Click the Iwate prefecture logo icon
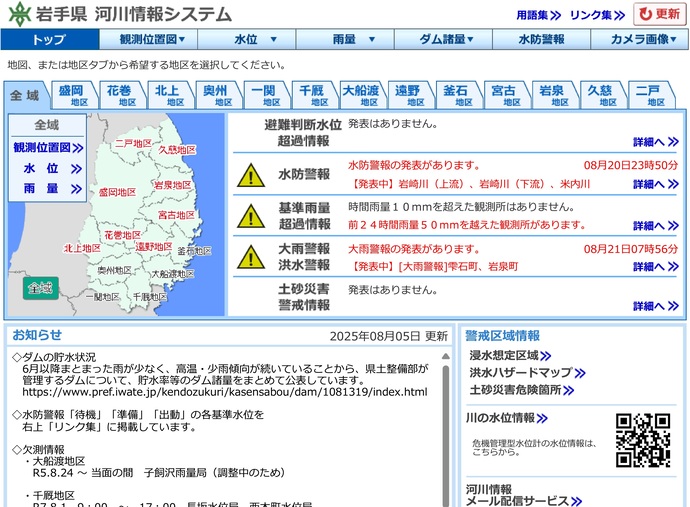This screenshot has height=507, width=690. coord(19,14)
